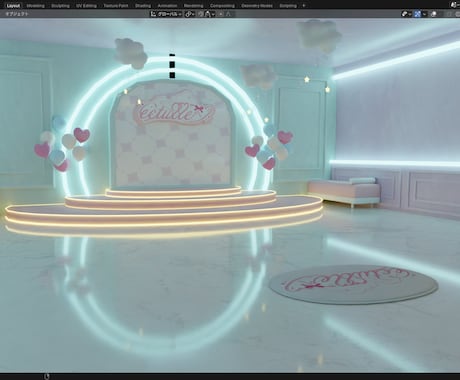Toggle viewport gizmos display
460x380 pixels.
[404, 14]
